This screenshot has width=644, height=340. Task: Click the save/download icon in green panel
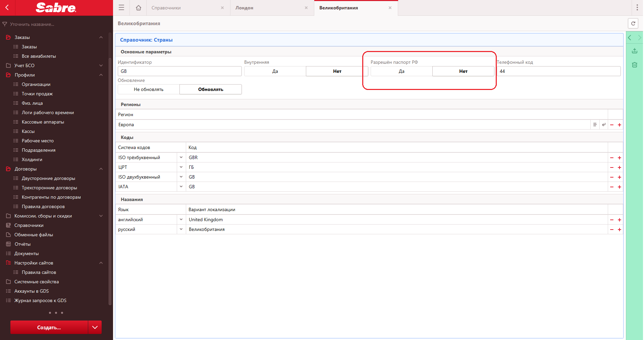634,51
